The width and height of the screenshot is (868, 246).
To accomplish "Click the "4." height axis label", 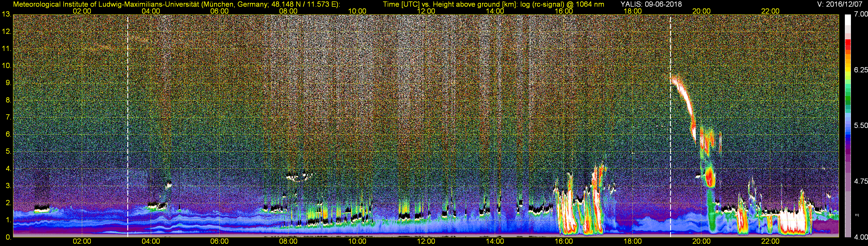I will click(8, 169).
